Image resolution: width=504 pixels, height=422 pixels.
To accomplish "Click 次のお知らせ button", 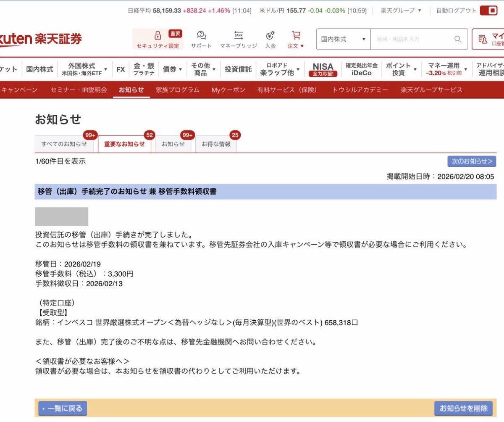I will pyautogui.click(x=472, y=161).
